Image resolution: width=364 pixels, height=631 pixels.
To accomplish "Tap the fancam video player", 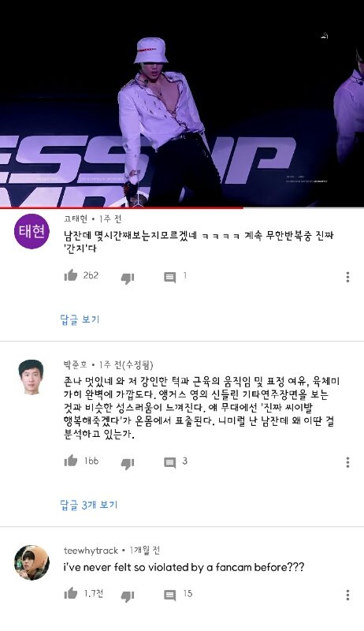I will (x=182, y=103).
